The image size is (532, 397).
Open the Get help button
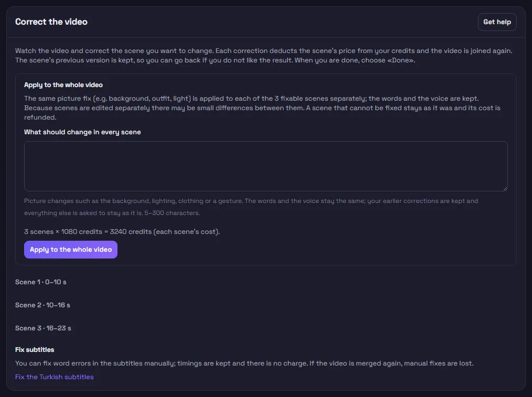pyautogui.click(x=497, y=22)
